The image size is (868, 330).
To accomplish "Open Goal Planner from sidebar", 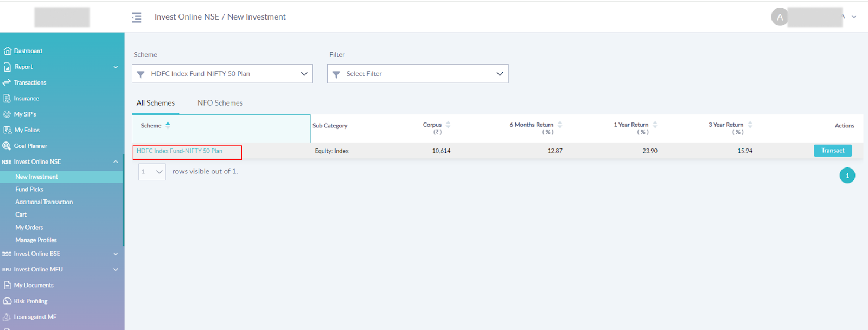I will point(30,146).
